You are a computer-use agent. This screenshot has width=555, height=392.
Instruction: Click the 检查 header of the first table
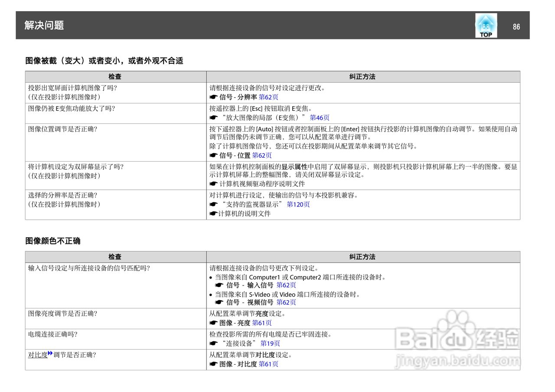115,77
